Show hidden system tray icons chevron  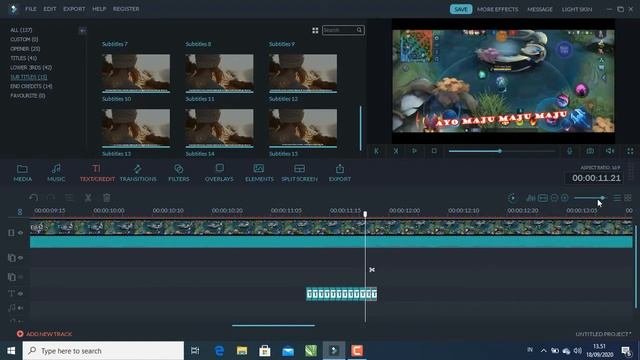543,351
